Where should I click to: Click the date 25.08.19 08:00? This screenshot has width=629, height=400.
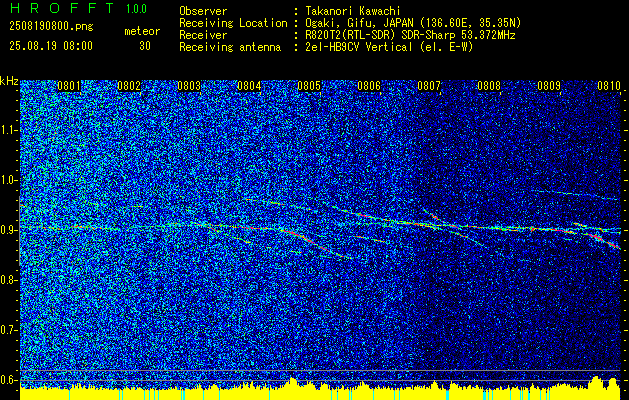[x=51, y=46]
